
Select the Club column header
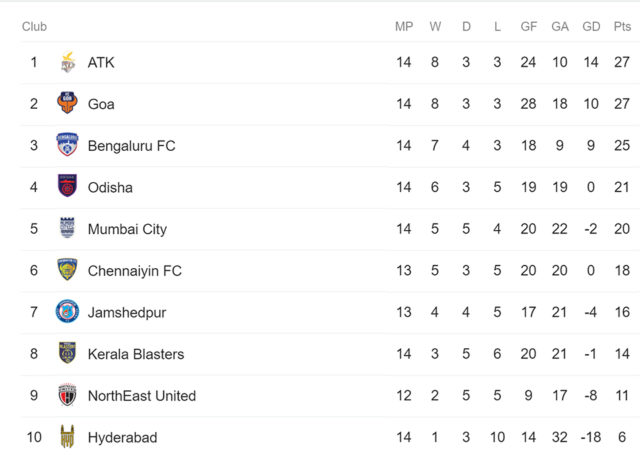point(34,27)
